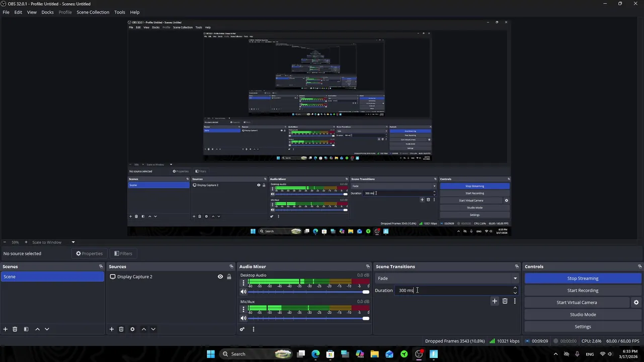
Task: Add a configurable transition with plus
Action: click(x=495, y=301)
